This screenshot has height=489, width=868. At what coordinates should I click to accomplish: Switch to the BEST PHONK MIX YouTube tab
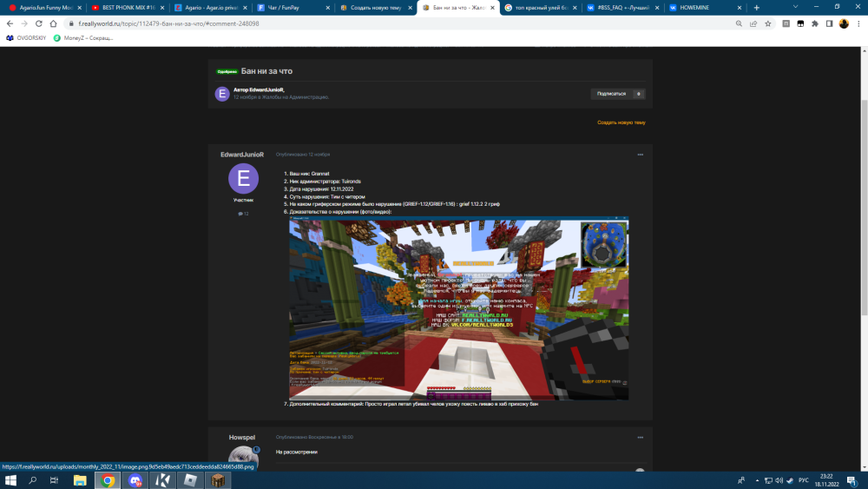click(x=127, y=8)
